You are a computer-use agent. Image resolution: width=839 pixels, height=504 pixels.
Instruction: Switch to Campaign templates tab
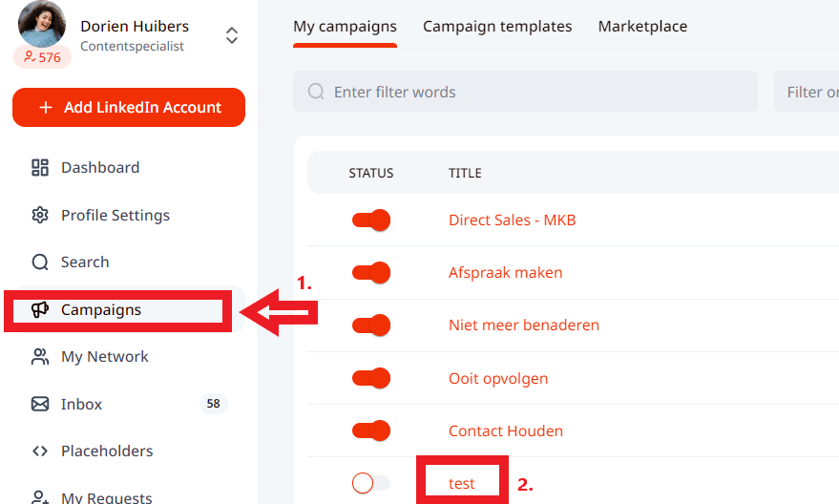point(497,27)
